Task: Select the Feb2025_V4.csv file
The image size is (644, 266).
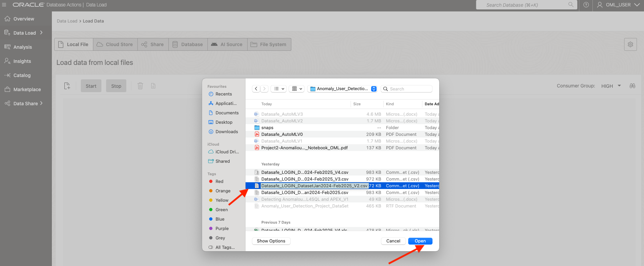Action: (x=342, y=173)
